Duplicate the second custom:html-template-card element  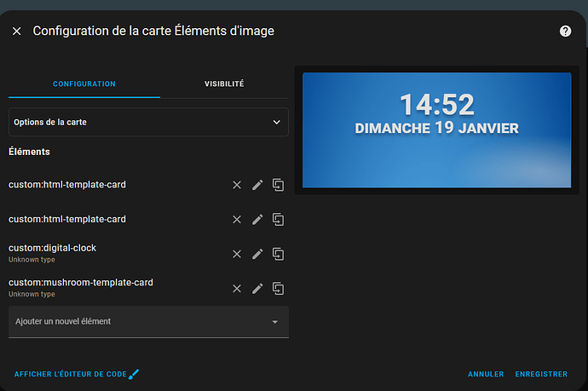click(x=278, y=220)
